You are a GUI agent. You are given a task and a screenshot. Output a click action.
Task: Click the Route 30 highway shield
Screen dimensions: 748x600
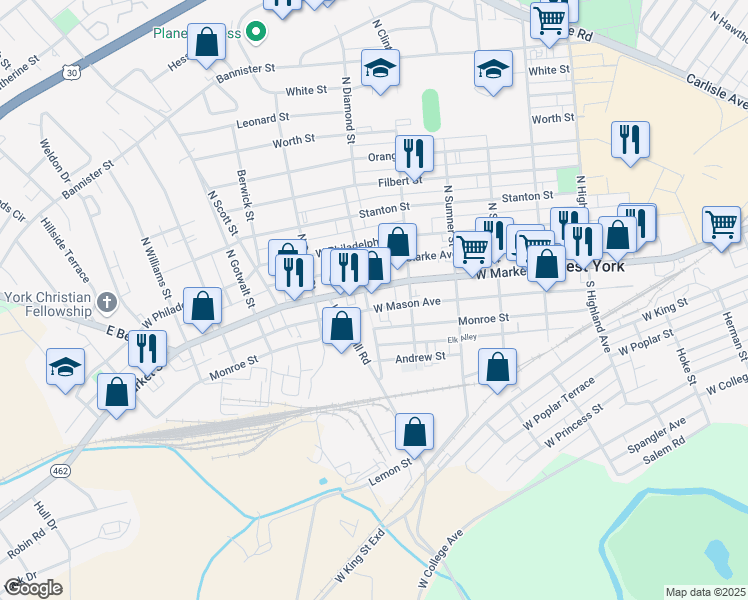pos(71,72)
